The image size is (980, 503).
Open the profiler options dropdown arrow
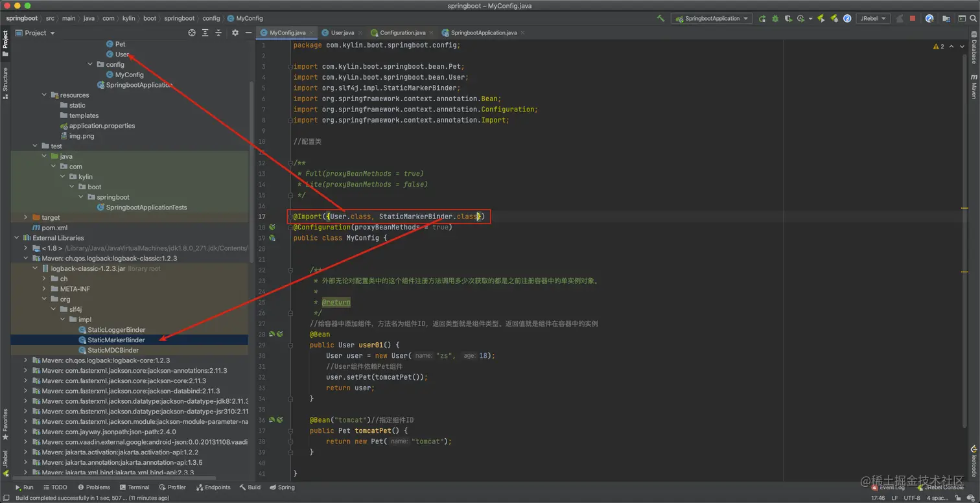(x=810, y=19)
